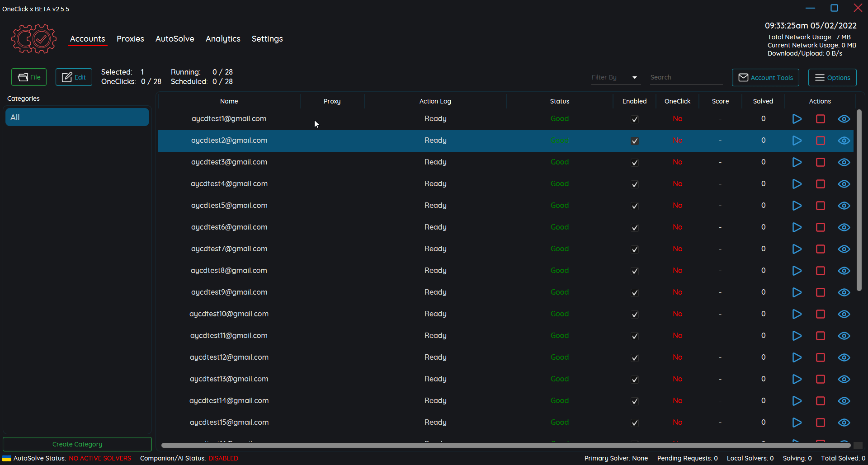This screenshot has width=868, height=465.
Task: Run the aycdtest14@gmail.com account
Action: pos(797,401)
